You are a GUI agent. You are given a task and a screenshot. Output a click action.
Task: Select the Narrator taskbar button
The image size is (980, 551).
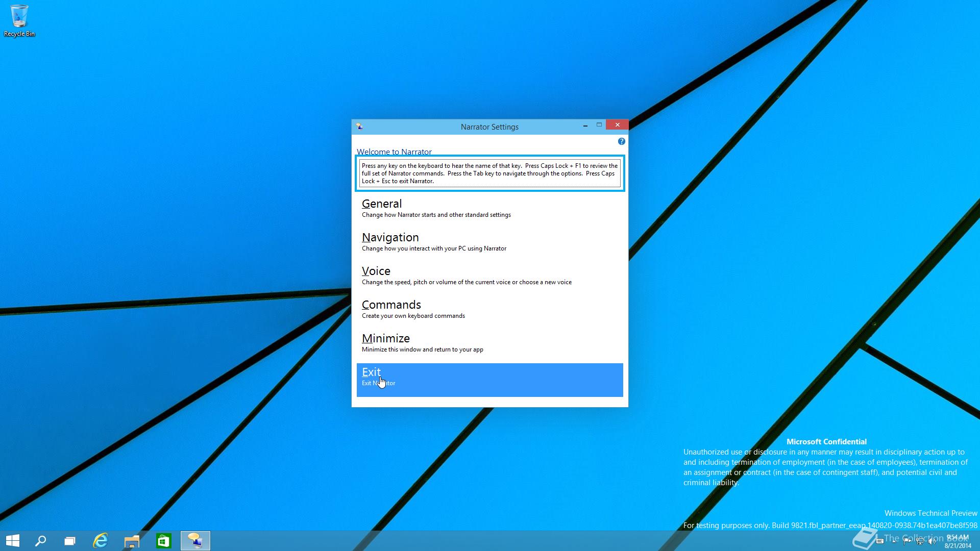click(x=195, y=541)
